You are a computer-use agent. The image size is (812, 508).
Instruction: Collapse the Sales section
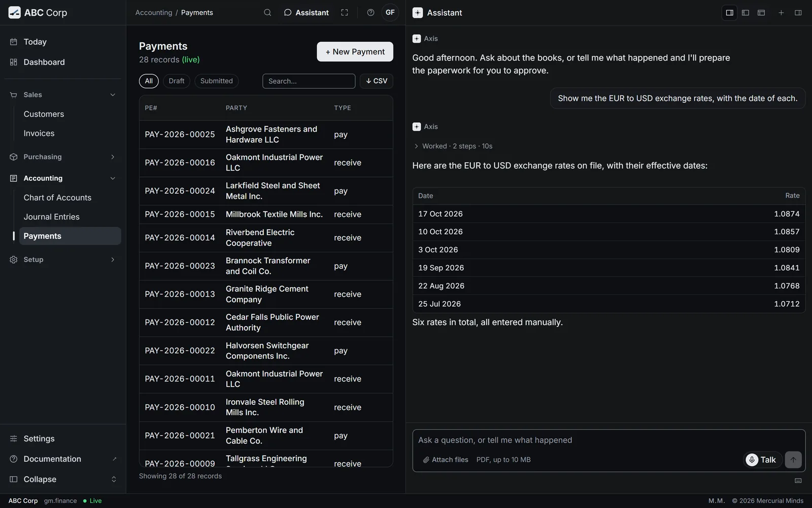point(63,94)
